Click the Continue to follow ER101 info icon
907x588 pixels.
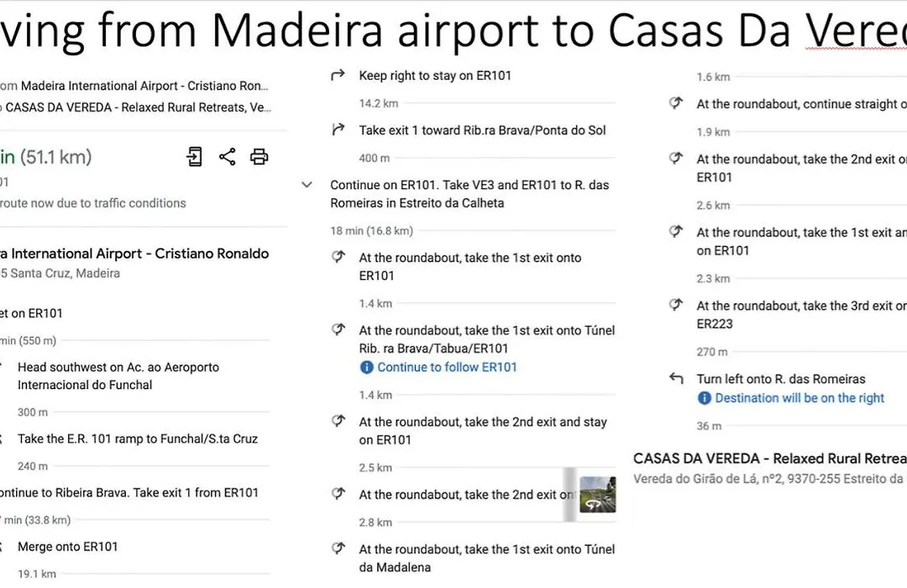point(366,368)
